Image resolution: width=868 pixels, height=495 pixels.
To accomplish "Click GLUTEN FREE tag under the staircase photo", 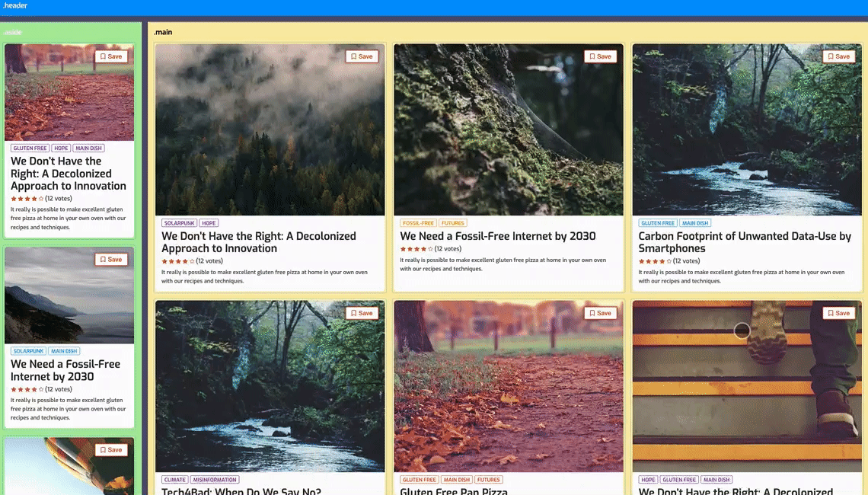I will click(x=679, y=480).
